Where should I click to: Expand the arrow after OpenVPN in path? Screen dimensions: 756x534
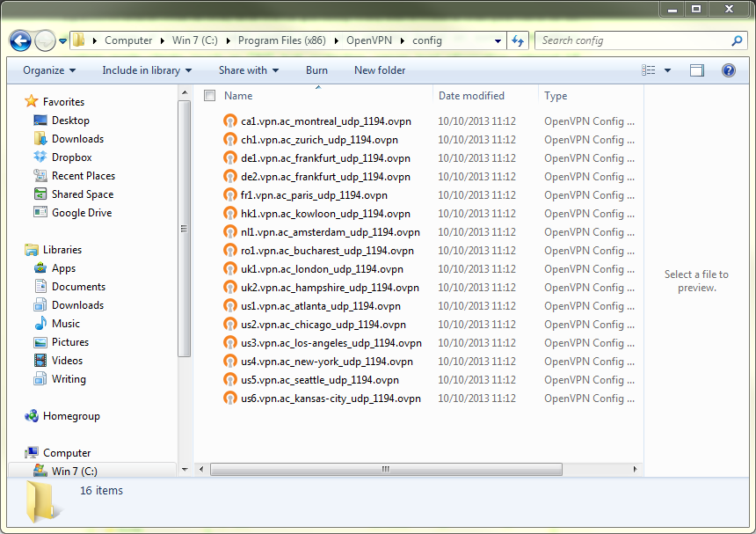pos(402,41)
